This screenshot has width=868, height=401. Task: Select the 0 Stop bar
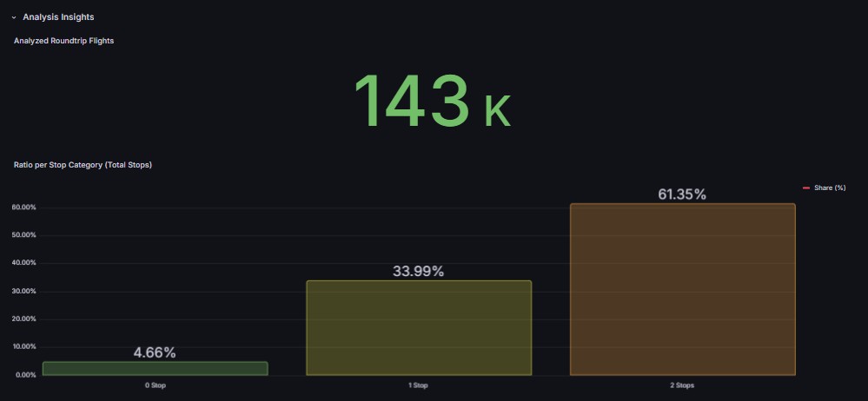pyautogui.click(x=155, y=369)
